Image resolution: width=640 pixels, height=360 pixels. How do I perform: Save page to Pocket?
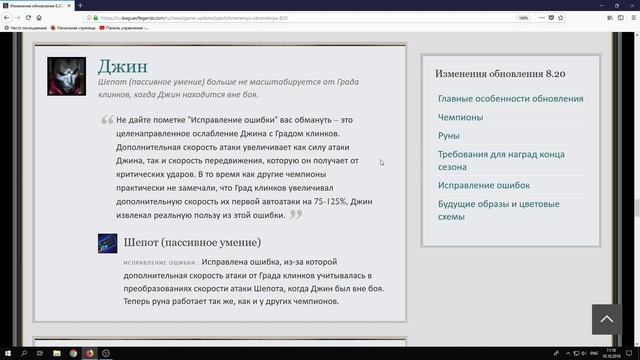551,18
